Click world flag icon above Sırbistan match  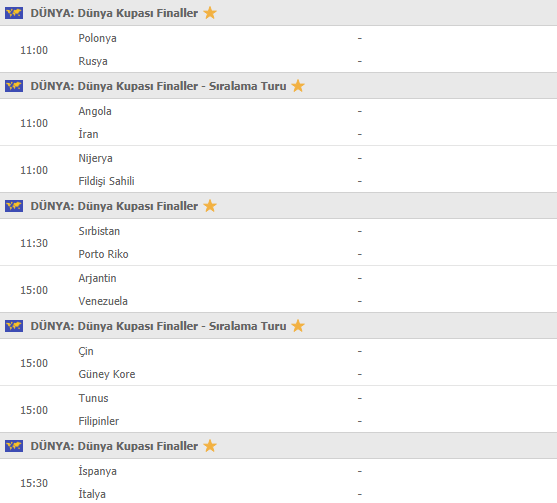[14, 206]
